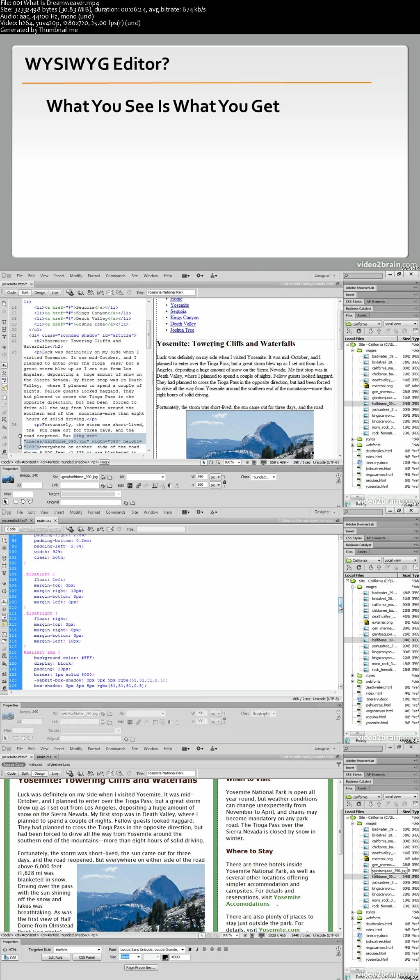
Task: Toggle constrain proportions lock beside W and H
Action: click(224, 482)
